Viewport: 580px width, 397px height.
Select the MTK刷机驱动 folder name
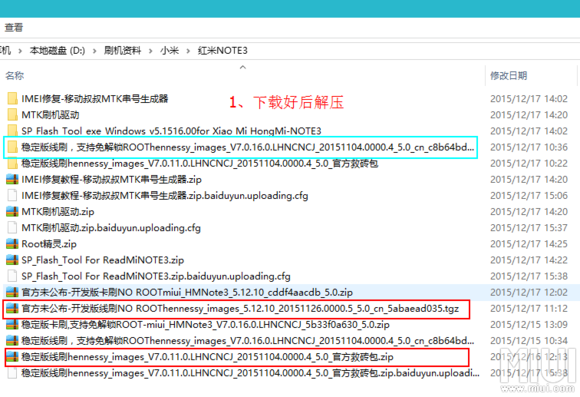(x=50, y=115)
